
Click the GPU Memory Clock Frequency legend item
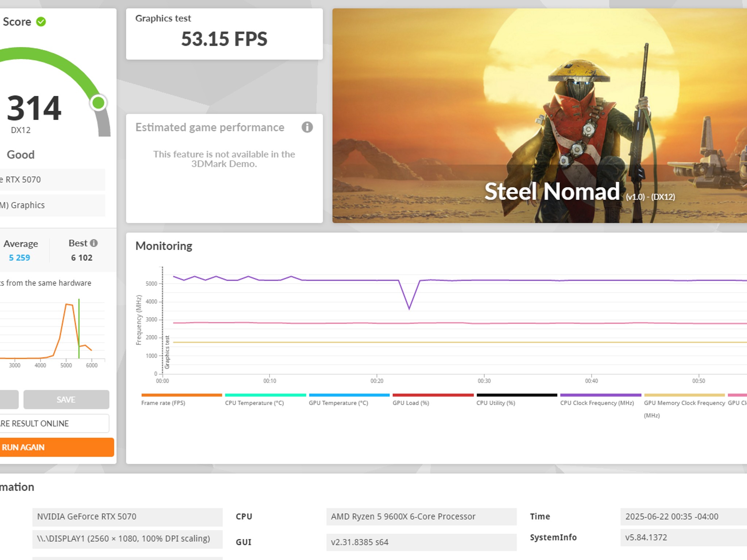684,403
